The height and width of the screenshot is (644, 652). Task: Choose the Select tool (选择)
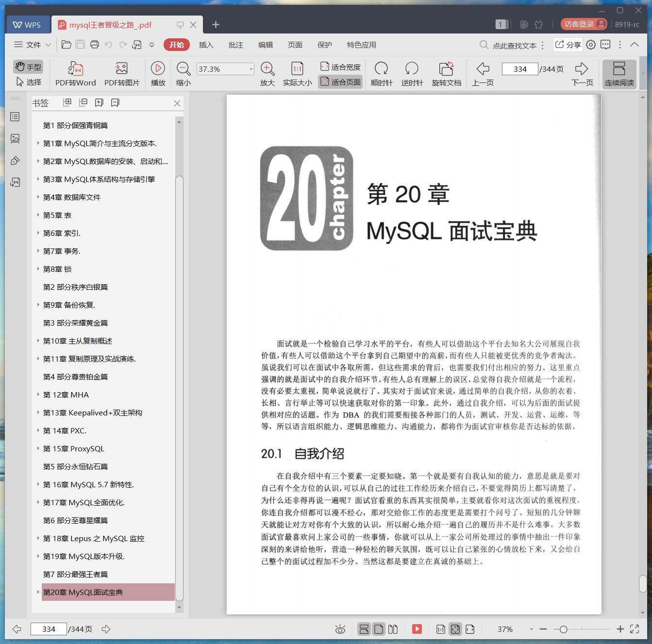point(28,82)
